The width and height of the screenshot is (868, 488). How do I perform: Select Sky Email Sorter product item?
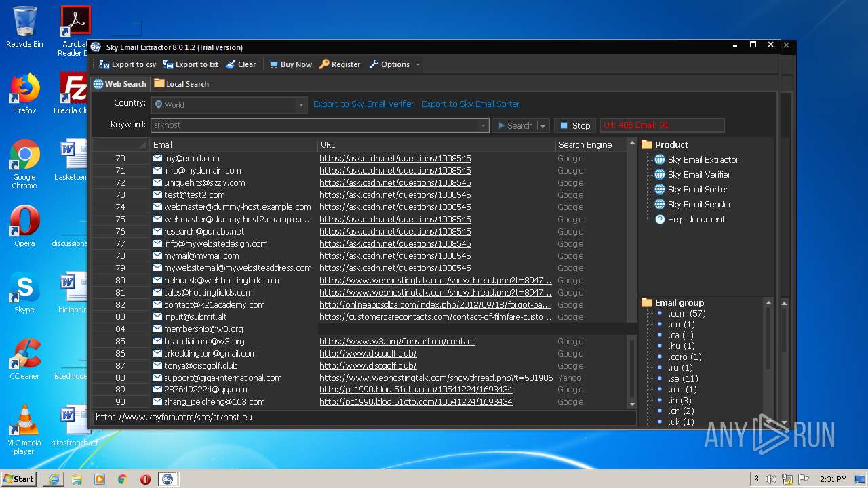coord(697,190)
